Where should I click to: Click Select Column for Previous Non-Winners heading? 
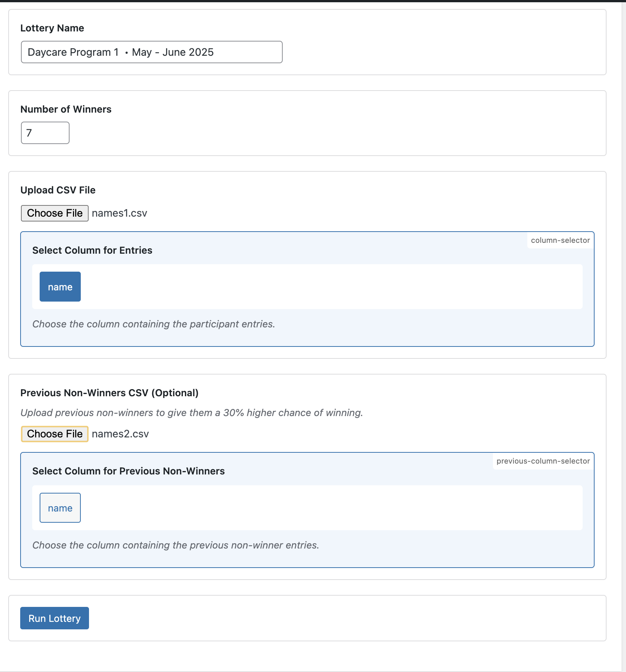(x=129, y=471)
